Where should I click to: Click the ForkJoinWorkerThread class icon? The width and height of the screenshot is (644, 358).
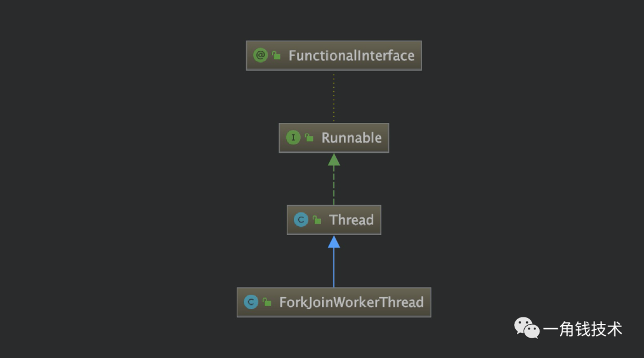pos(251,303)
